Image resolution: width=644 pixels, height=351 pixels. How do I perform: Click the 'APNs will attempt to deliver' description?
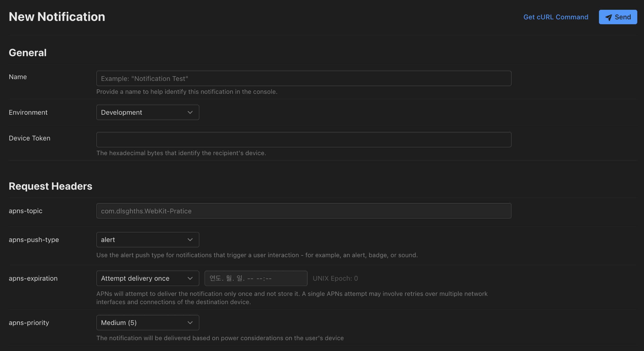(x=292, y=298)
